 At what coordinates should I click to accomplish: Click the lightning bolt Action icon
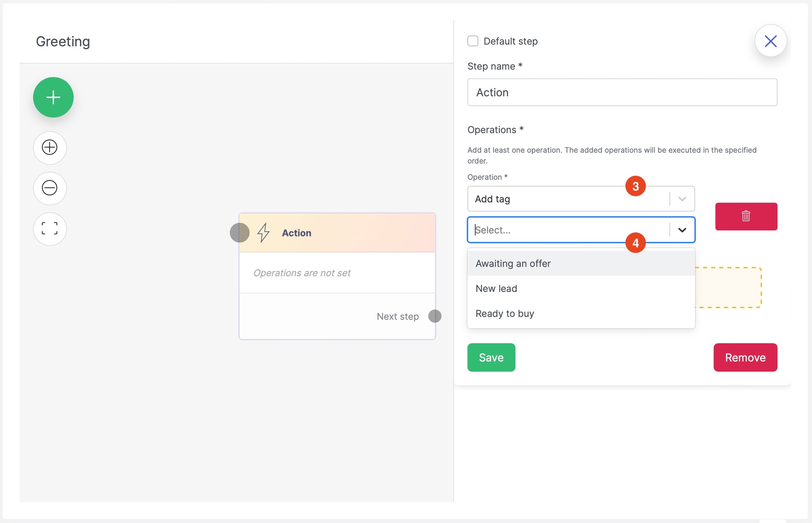(x=263, y=233)
